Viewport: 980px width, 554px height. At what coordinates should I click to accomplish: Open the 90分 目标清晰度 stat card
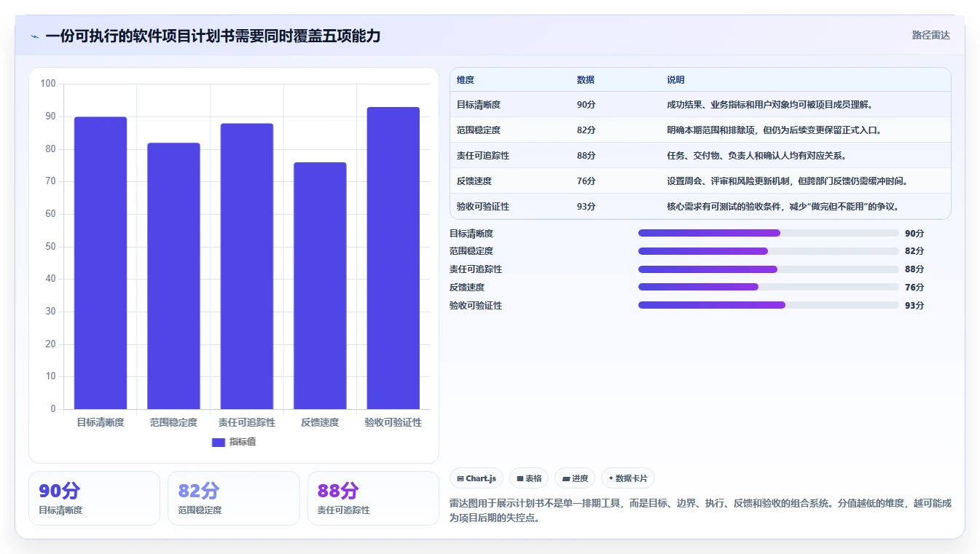click(94, 498)
